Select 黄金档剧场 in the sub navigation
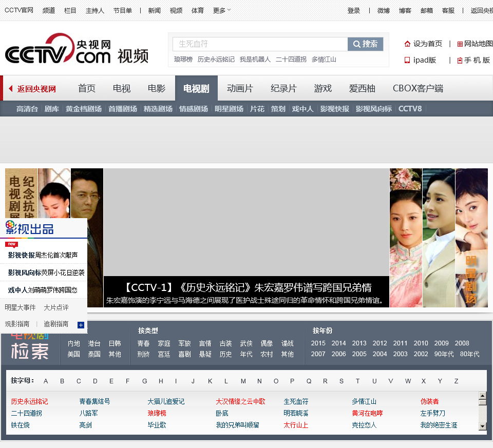The height and width of the screenshot is (448, 493). 84,109
